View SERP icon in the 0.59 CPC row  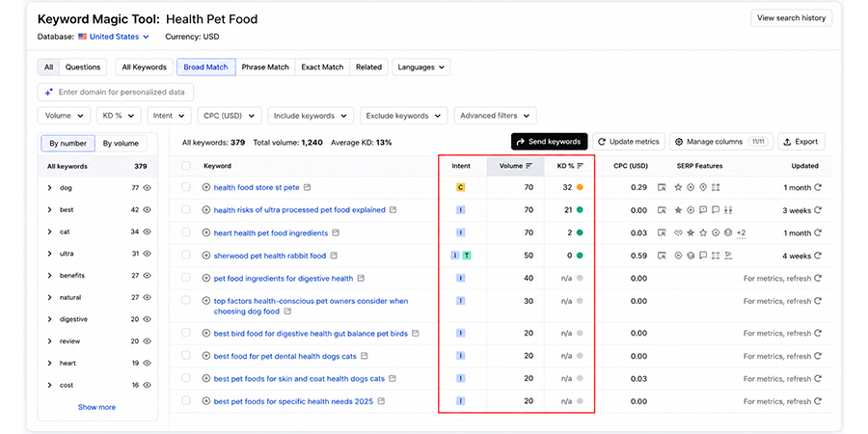click(662, 256)
